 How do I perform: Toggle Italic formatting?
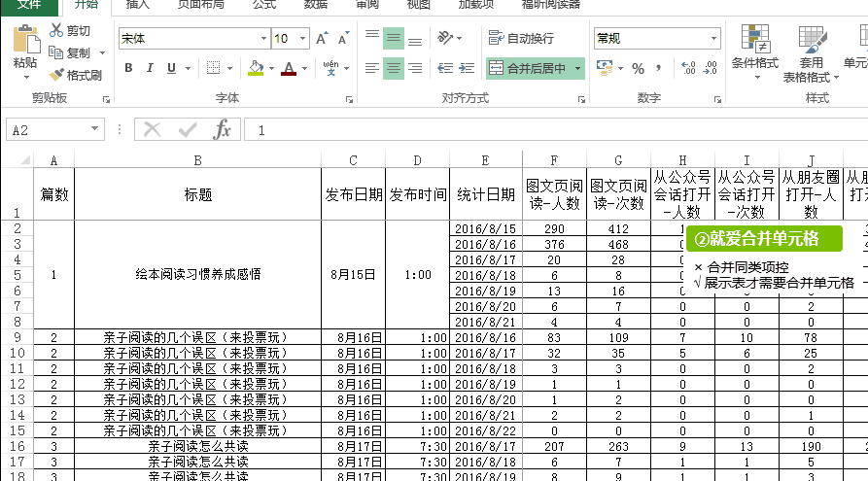pos(150,68)
